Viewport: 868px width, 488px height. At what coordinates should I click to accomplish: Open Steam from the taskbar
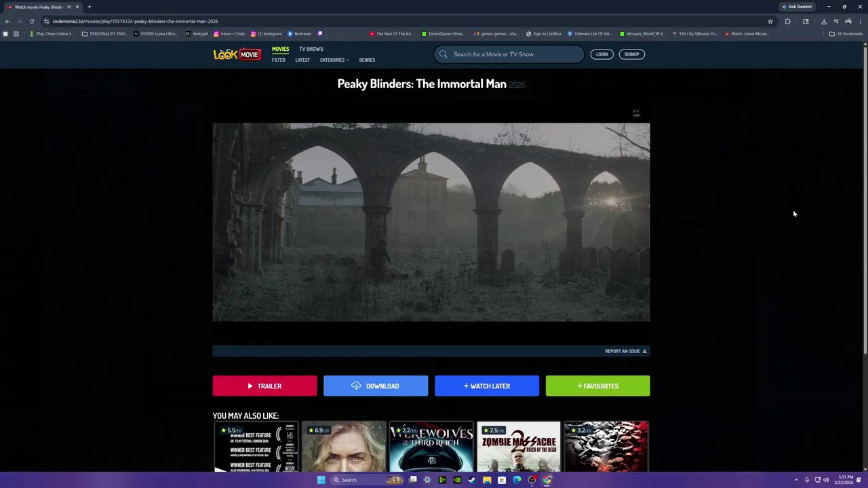point(472,480)
